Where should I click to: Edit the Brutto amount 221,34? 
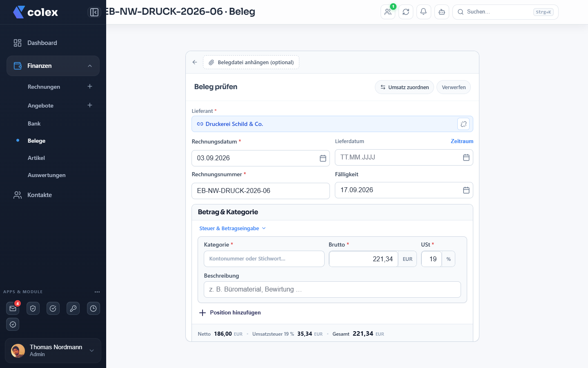point(363,259)
